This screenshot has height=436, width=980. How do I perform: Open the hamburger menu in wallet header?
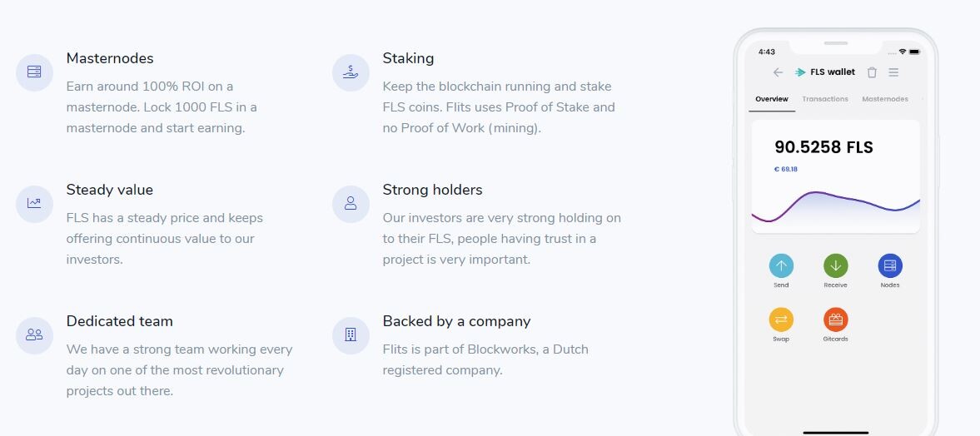pos(893,72)
